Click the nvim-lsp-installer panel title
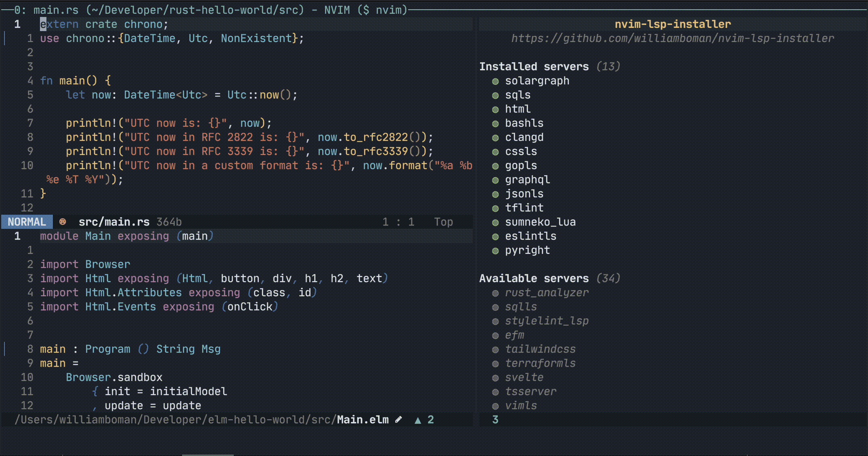This screenshot has height=456, width=868. tap(673, 24)
